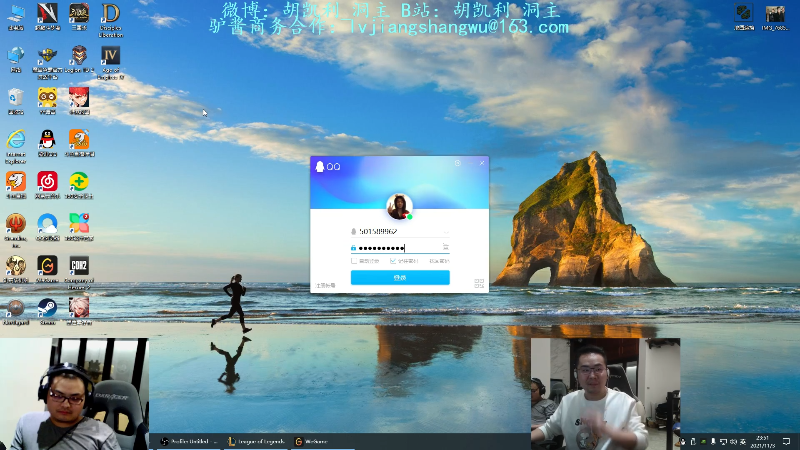Image resolution: width=800 pixels, height=450 pixels.
Task: Select the white-haired character shortcut near Steam
Action: [x=79, y=311]
